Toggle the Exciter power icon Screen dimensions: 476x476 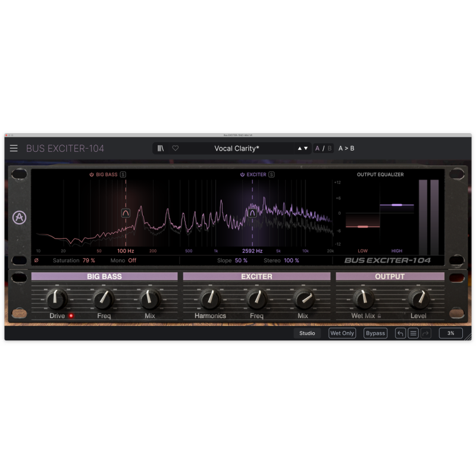(x=242, y=174)
